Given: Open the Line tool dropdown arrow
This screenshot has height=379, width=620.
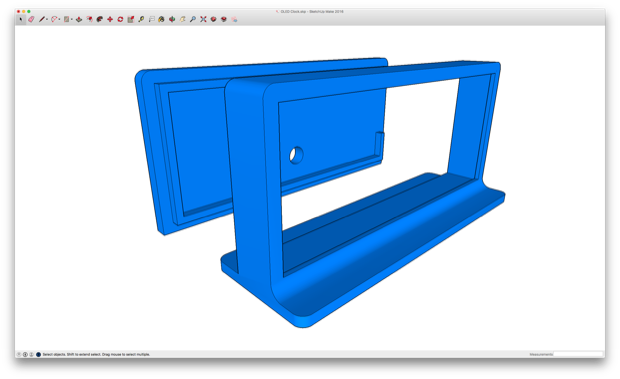Looking at the screenshot, I should [x=47, y=19].
